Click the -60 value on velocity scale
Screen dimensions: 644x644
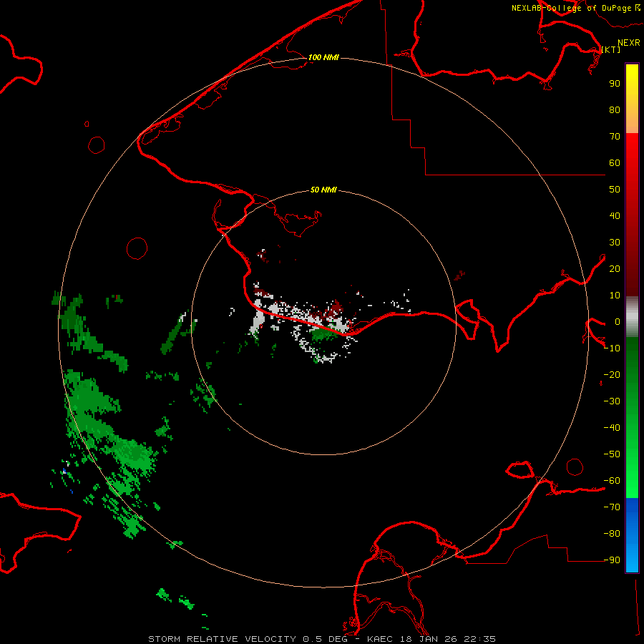coord(612,481)
